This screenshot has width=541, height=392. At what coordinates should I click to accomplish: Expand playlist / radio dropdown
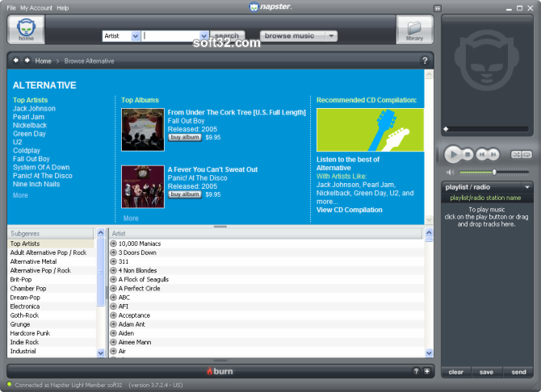(x=527, y=187)
